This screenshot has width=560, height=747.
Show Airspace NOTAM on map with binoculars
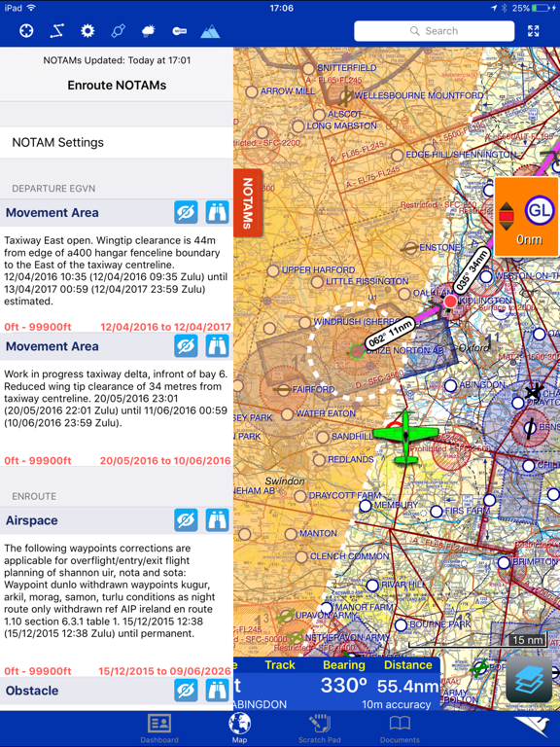point(217,519)
